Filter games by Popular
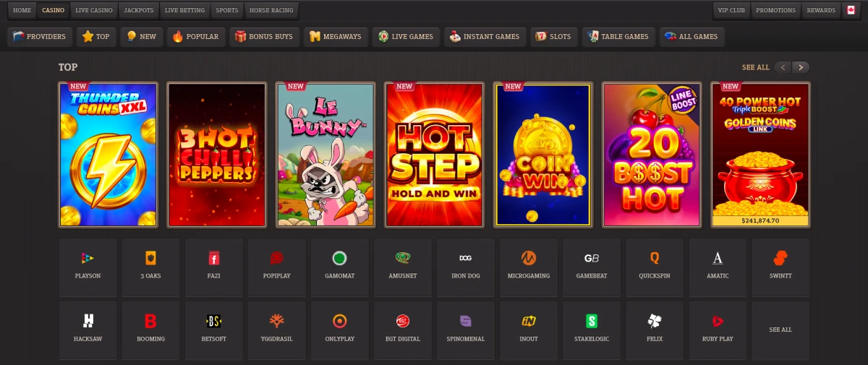 click(196, 36)
